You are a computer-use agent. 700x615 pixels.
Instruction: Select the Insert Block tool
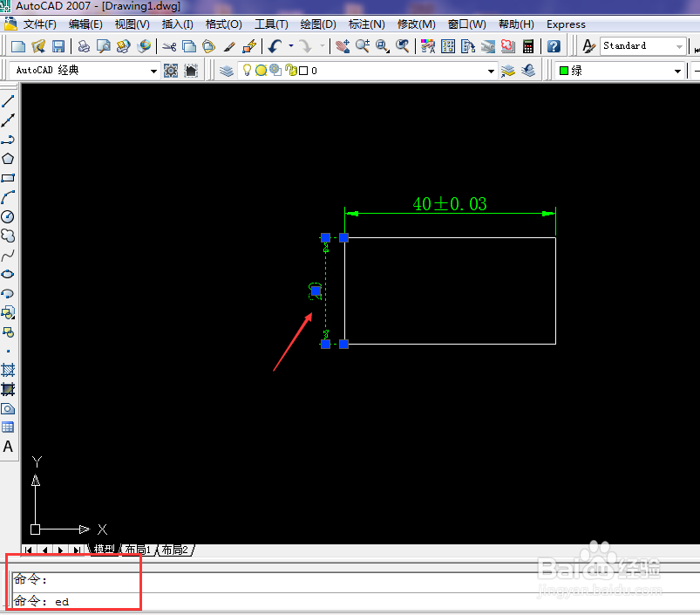point(8,312)
